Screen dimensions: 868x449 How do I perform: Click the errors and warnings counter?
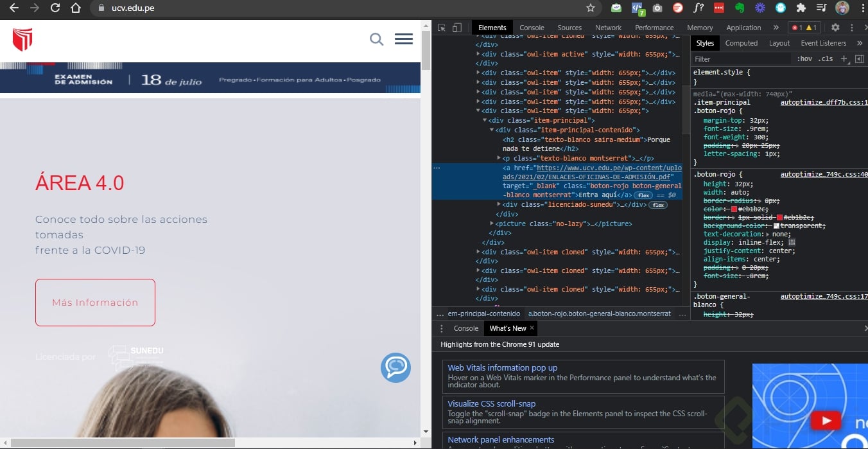point(804,28)
